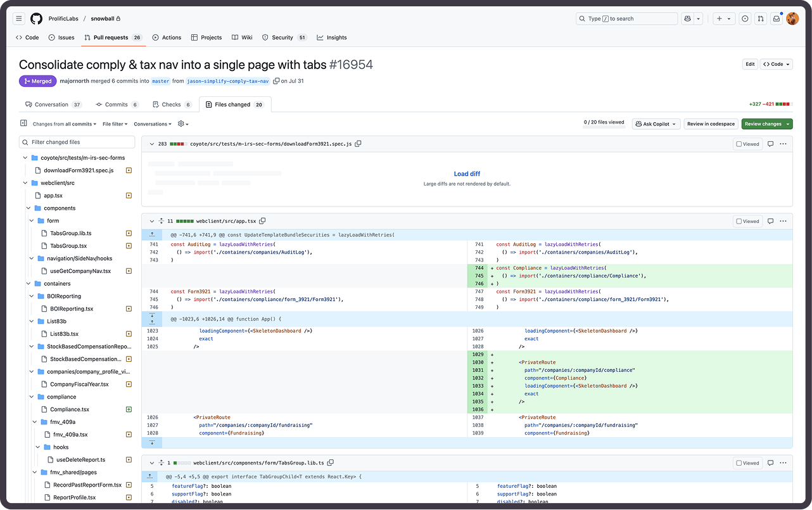The image size is (812, 510).
Task: Click the Filter changed files input
Action: (76, 142)
